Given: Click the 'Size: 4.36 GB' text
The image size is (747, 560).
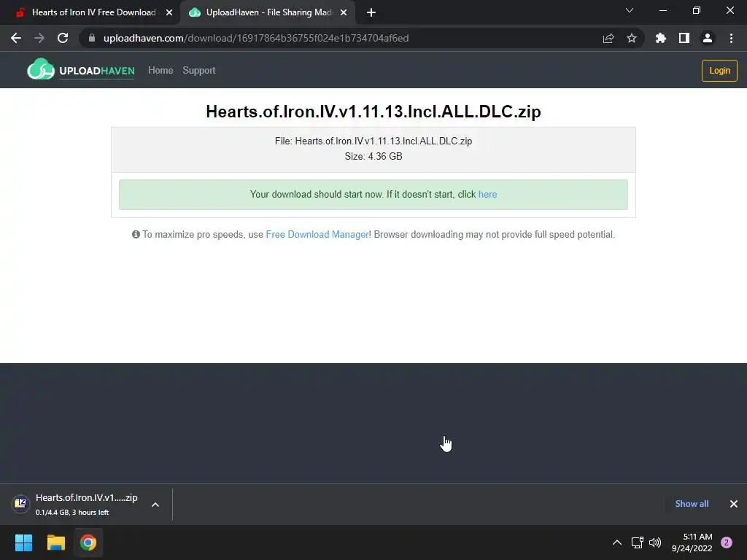Looking at the screenshot, I should pos(373,156).
